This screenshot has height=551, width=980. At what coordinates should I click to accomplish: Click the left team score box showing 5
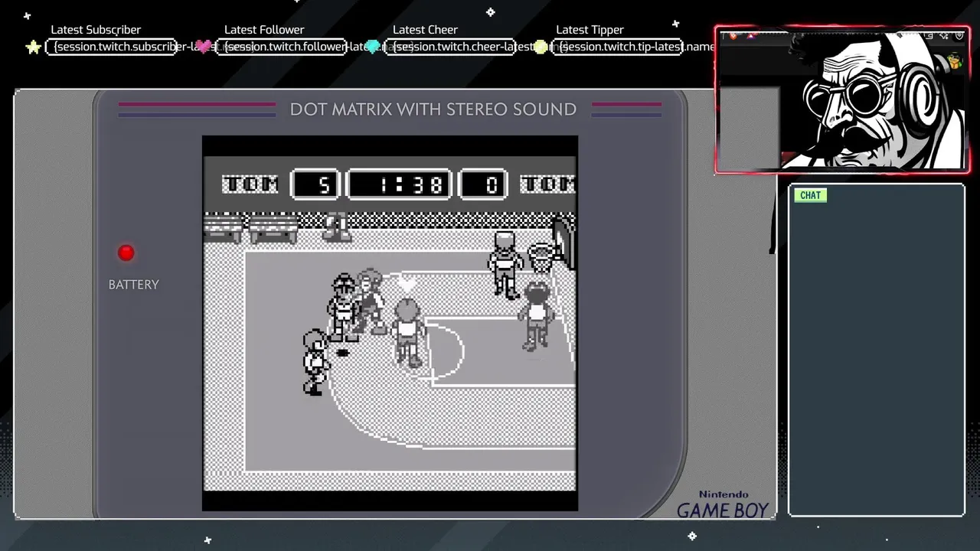point(316,184)
